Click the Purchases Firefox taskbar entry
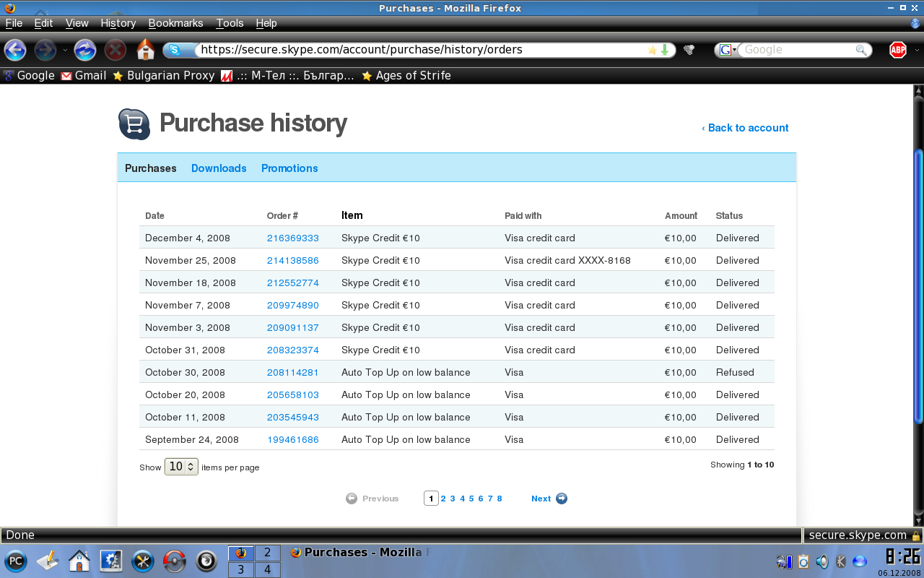Screen dimensions: 924x578 click(x=359, y=552)
